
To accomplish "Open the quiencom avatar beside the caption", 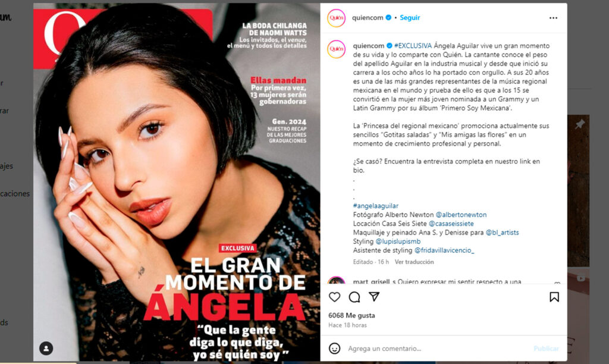I will [337, 49].
